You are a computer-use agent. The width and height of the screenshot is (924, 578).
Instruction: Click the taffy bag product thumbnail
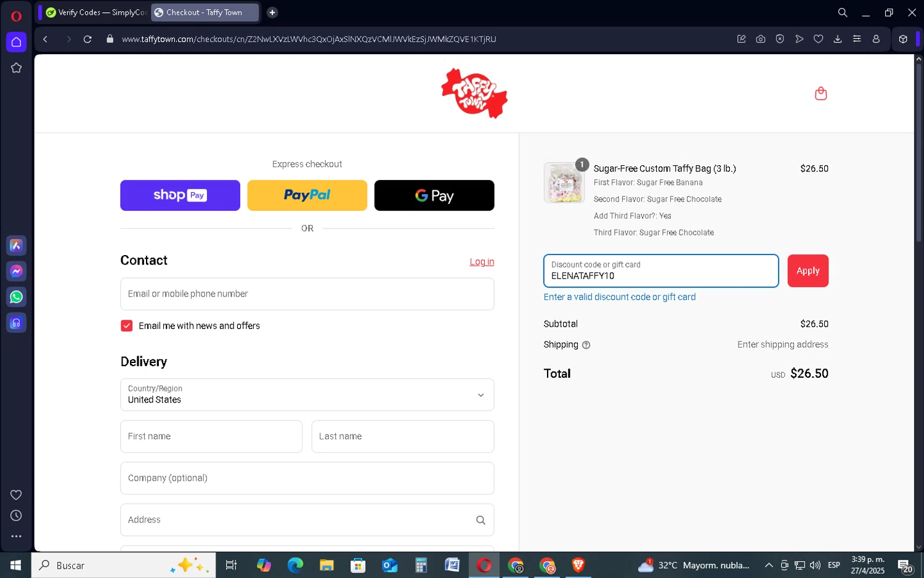(564, 183)
